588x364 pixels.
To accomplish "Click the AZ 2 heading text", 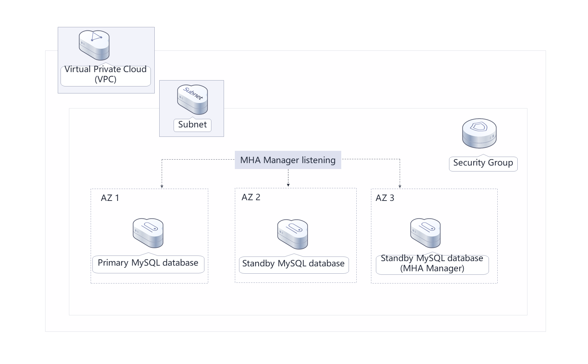I will (251, 197).
